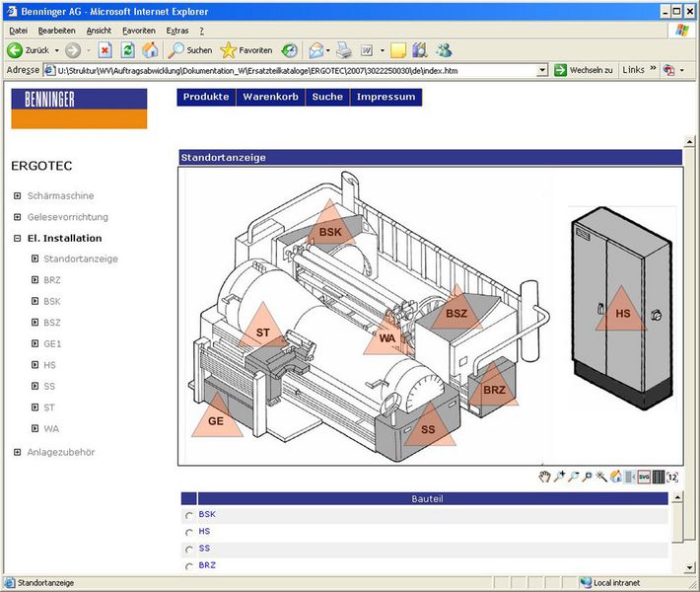Open the Warenkorb tab

point(270,97)
